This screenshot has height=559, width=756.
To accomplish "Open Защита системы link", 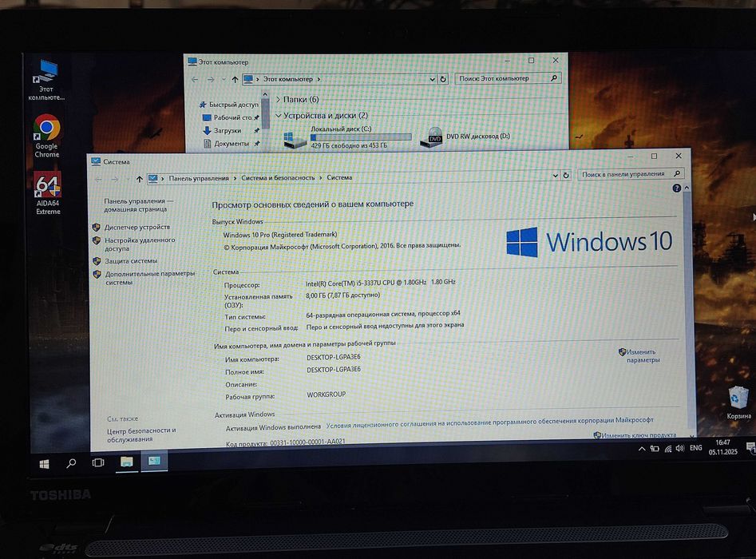I will [131, 261].
